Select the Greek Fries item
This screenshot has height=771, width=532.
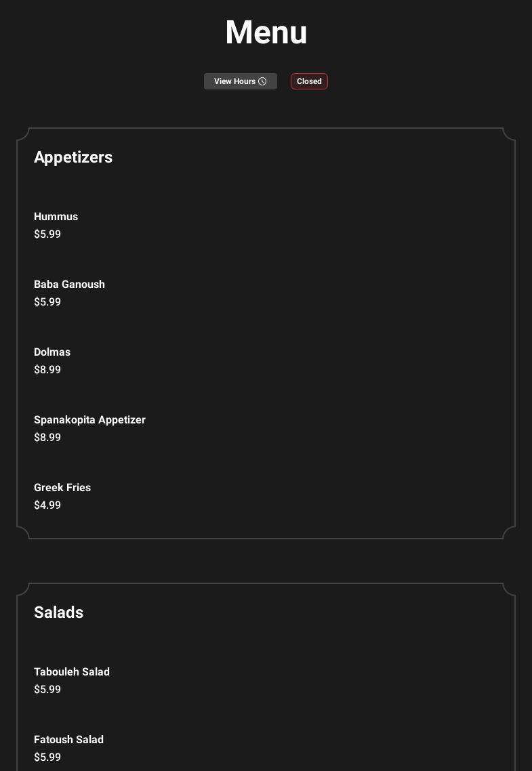pyautogui.click(x=62, y=488)
